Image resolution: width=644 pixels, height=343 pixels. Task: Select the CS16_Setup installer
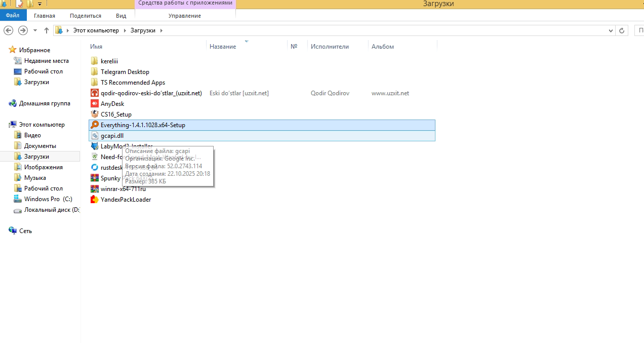[114, 114]
